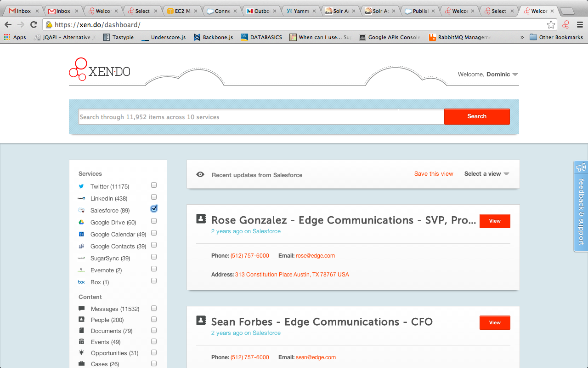Click View on the Rose Gonzalez card
The height and width of the screenshot is (368, 588).
click(x=495, y=221)
